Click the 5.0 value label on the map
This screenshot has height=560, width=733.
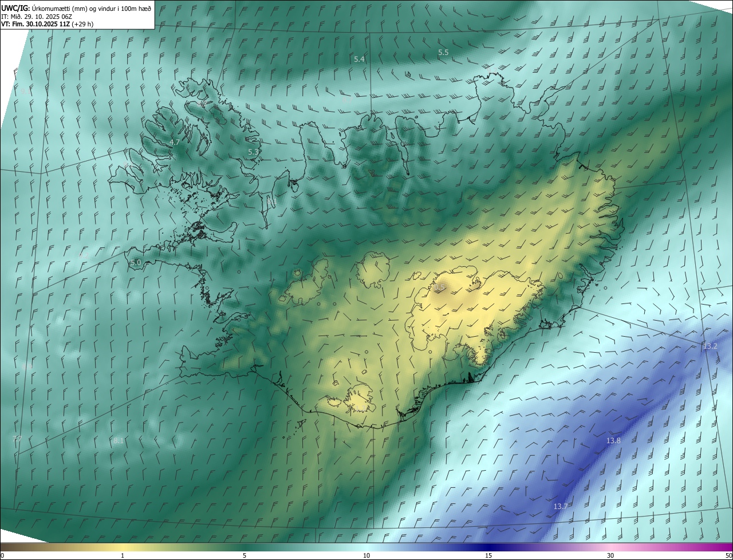pos(136,263)
